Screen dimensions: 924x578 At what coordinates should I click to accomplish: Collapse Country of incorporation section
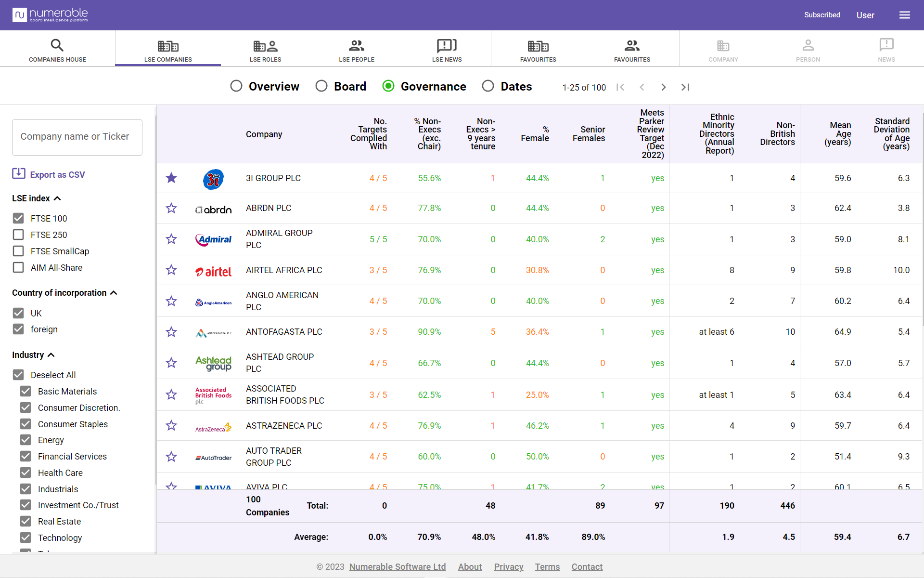(x=114, y=293)
